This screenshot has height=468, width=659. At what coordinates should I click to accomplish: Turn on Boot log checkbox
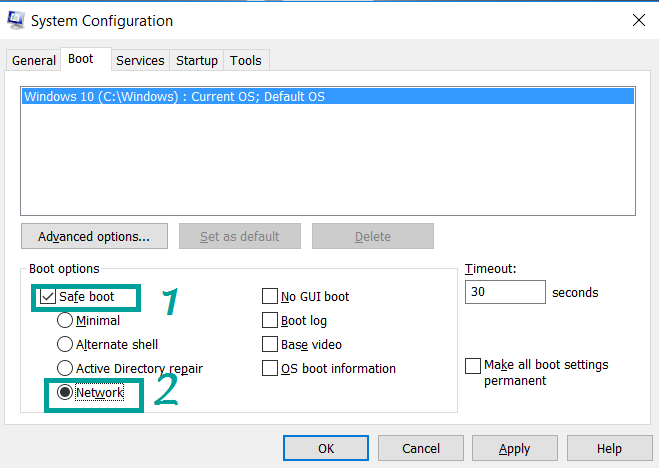(x=270, y=321)
